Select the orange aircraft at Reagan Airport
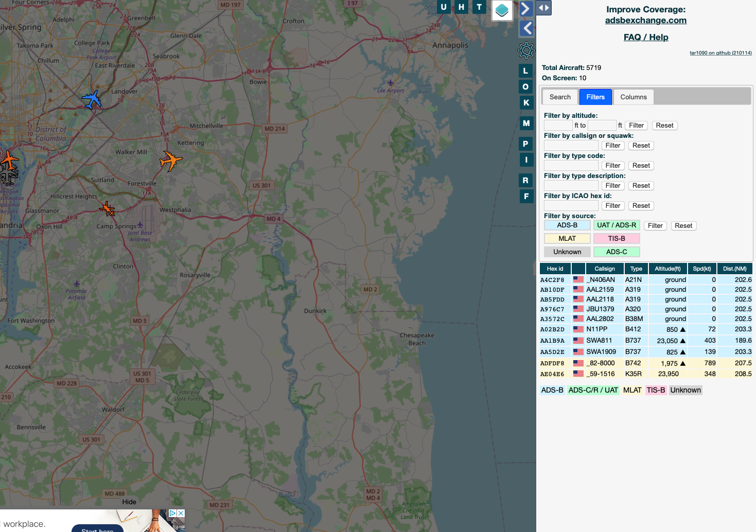 [9, 161]
